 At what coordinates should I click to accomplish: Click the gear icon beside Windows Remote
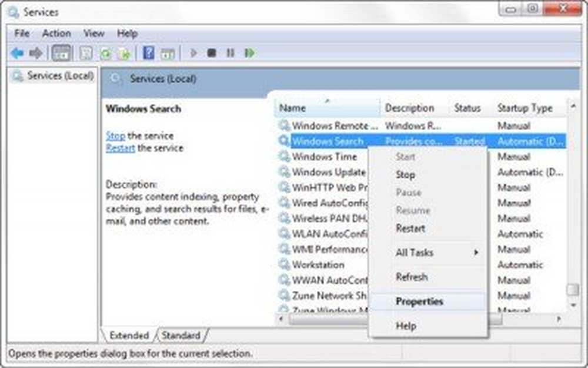click(x=285, y=125)
